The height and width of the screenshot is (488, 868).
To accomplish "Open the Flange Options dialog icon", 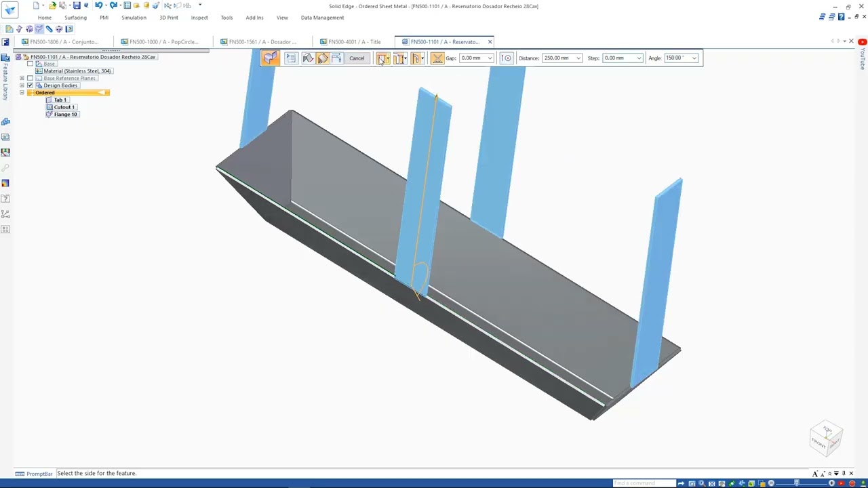I will click(x=292, y=58).
